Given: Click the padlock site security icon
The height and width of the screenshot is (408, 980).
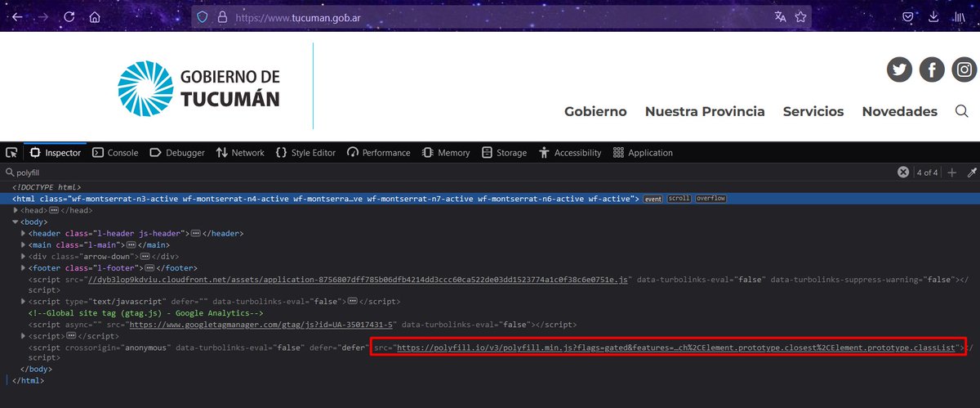Looking at the screenshot, I should [222, 16].
